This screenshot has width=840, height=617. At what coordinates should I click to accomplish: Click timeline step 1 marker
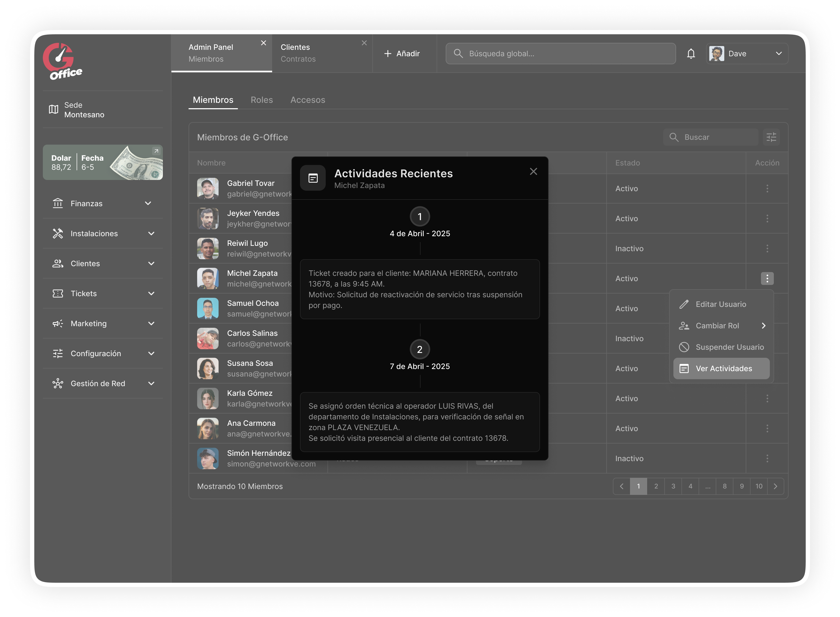point(420,217)
